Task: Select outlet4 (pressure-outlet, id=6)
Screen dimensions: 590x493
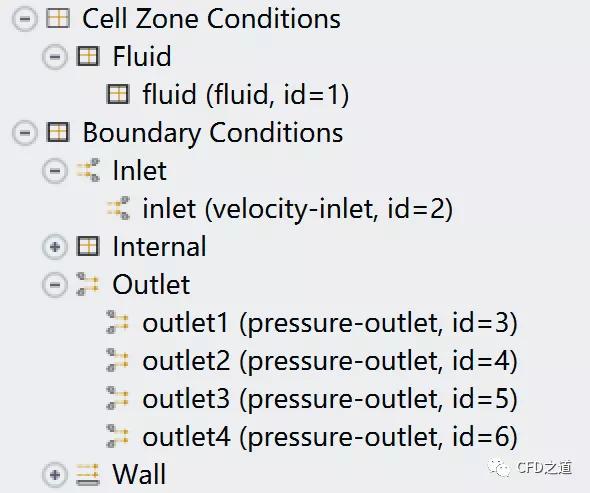Action: [x=330, y=437]
